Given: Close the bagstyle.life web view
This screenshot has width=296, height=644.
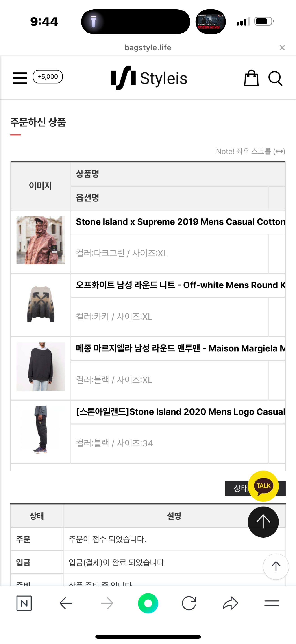Looking at the screenshot, I should point(282,48).
